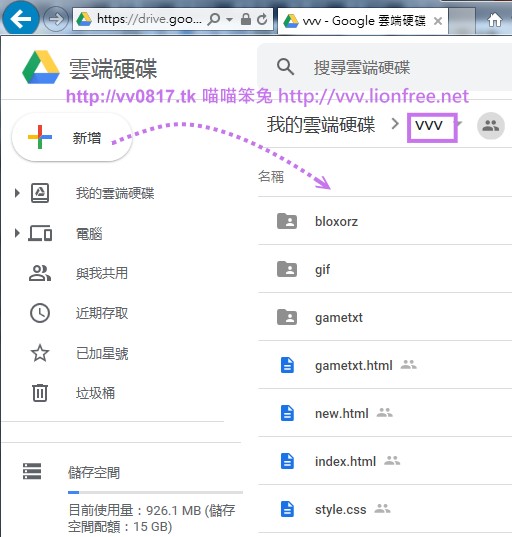Expand 我的雲端硬碟 tree arrow in sidebar
This screenshot has height=537, width=512.
click(17, 193)
